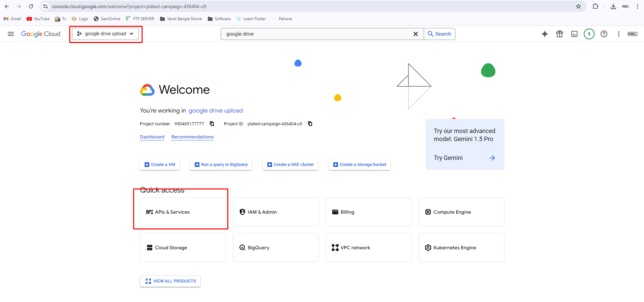Bookmark this page with star
This screenshot has width=644, height=302.
pyautogui.click(x=578, y=6)
